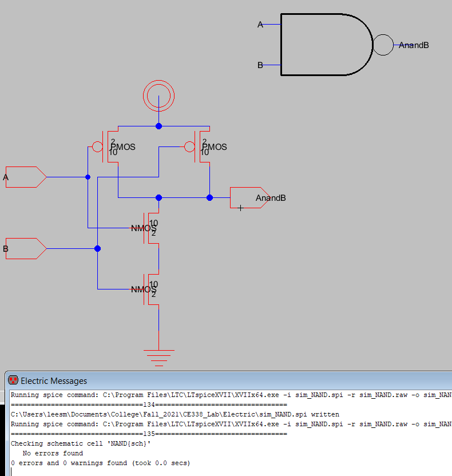Select the ground symbol at bottom
The width and height of the screenshot is (452, 476).
coord(158,355)
